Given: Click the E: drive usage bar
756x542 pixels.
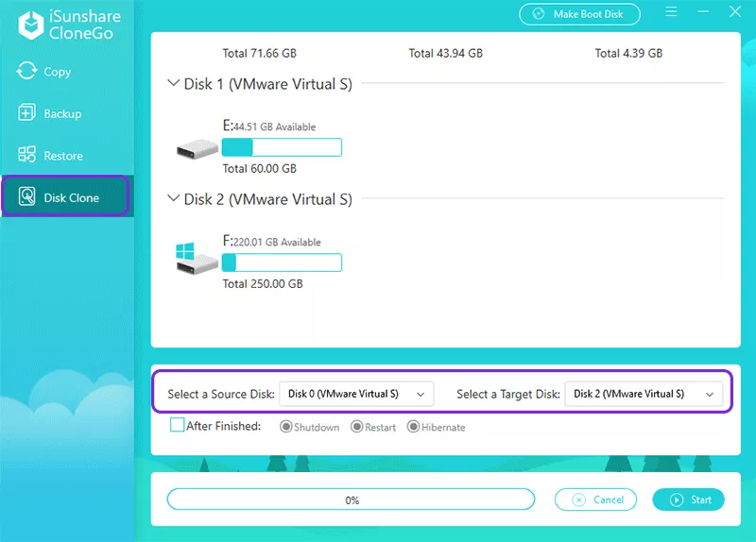Looking at the screenshot, I should pos(282,147).
